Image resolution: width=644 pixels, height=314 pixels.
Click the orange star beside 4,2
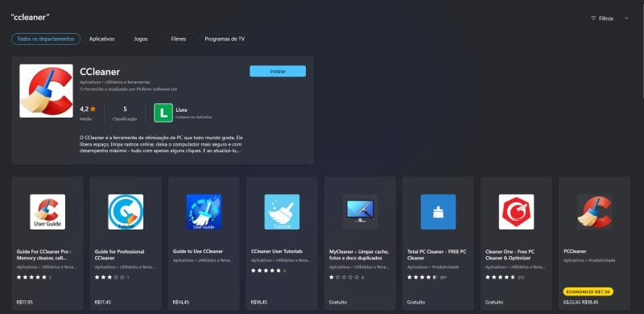pyautogui.click(x=93, y=109)
